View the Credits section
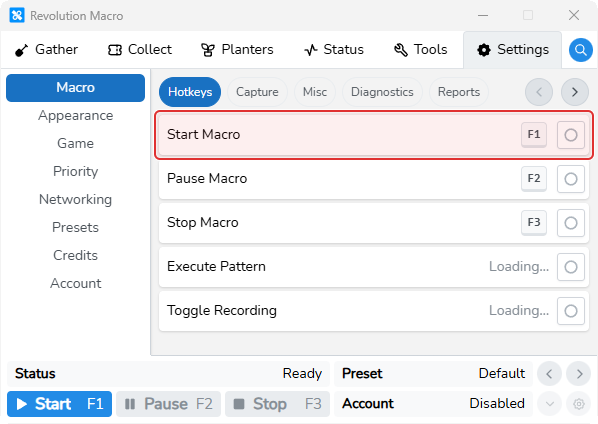Viewport: 598px width, 424px height. [76, 255]
